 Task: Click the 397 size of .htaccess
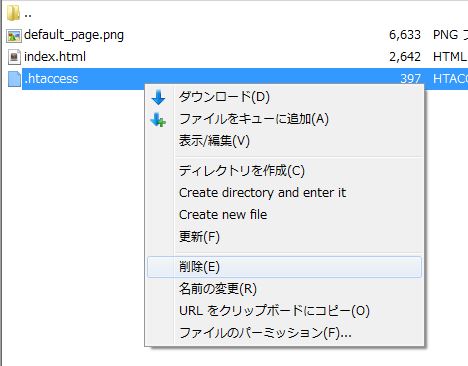(410, 79)
